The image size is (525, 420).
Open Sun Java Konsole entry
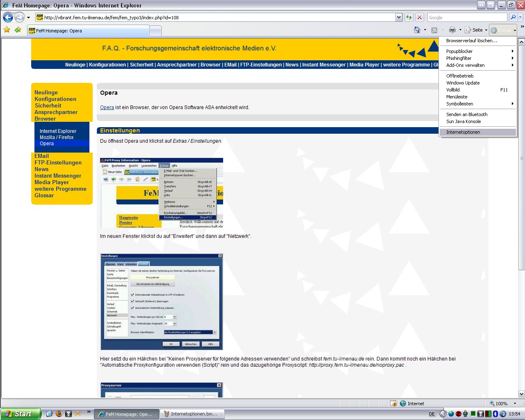477,121
